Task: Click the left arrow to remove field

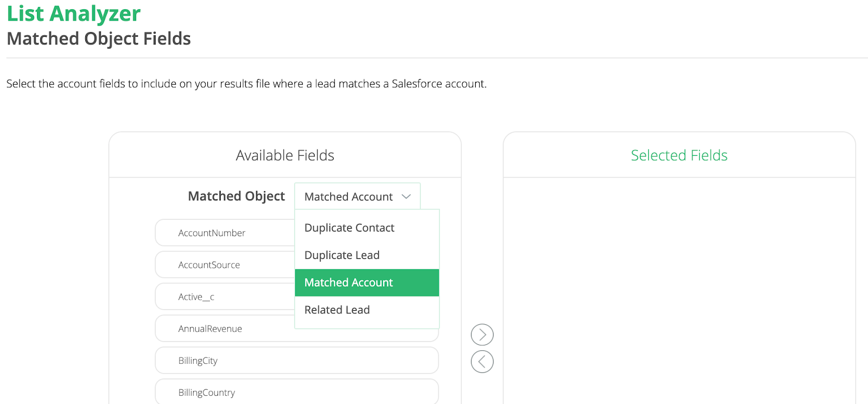Action: pos(482,362)
